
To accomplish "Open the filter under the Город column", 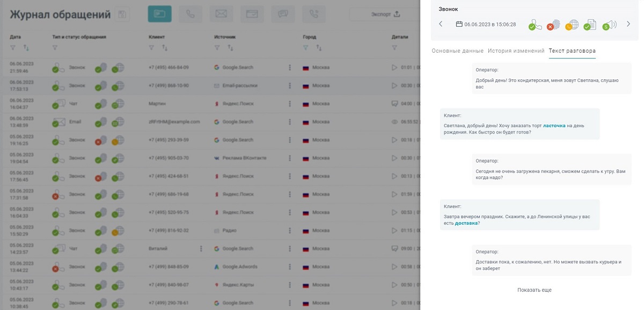I will coord(306,48).
